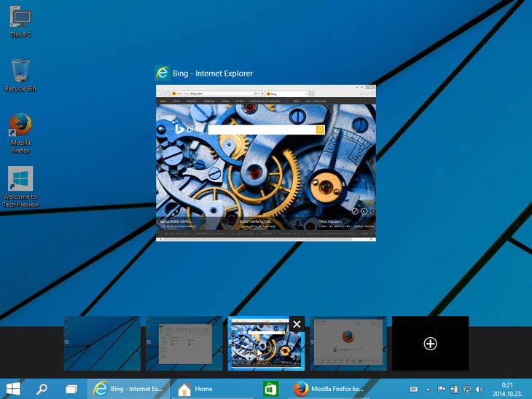The image size is (532, 399).
Task: Select the Bing Internet Explorer window preview
Action: [266, 162]
